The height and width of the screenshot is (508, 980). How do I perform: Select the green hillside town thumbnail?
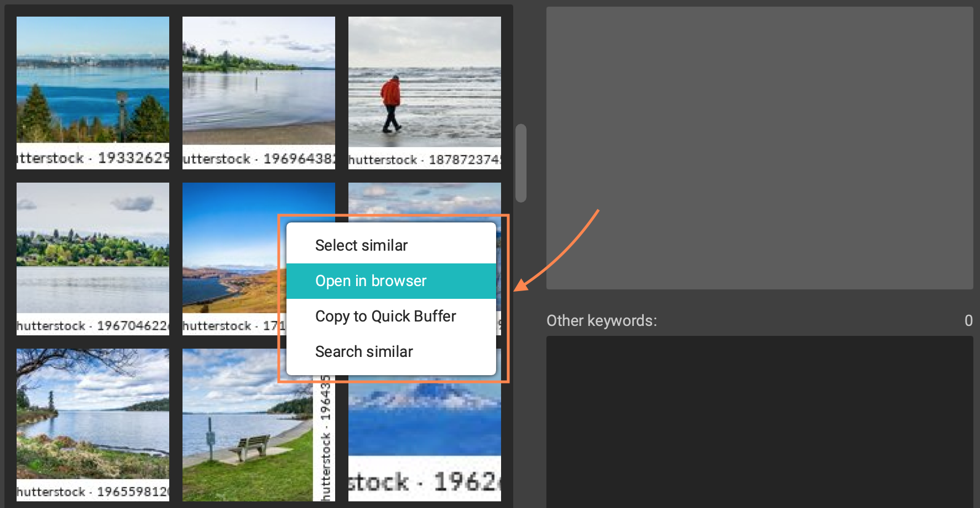tap(93, 249)
